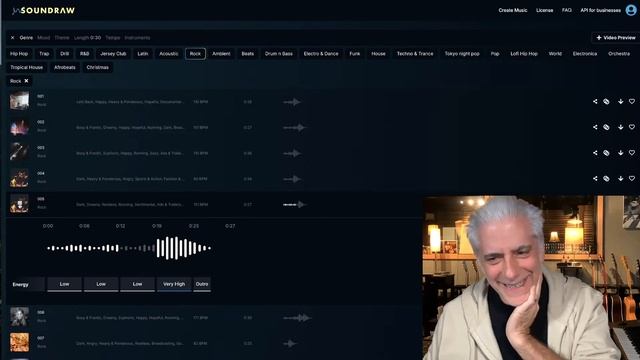Share track 002
Screen dimensions: 640x360
[x=595, y=127]
